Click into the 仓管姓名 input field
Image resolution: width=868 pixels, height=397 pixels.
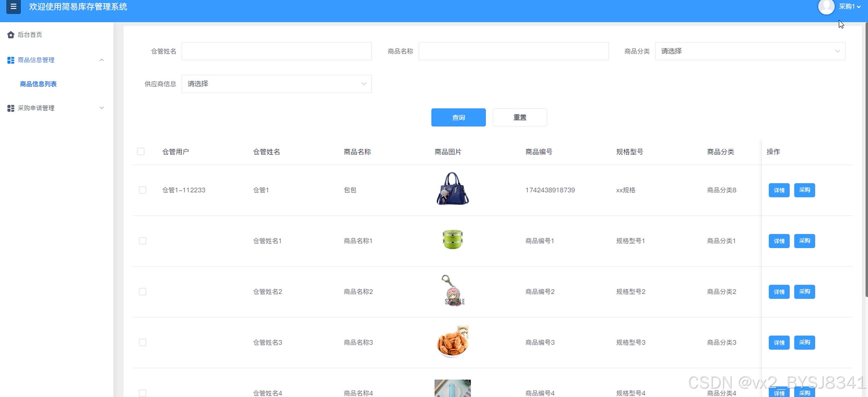[276, 51]
